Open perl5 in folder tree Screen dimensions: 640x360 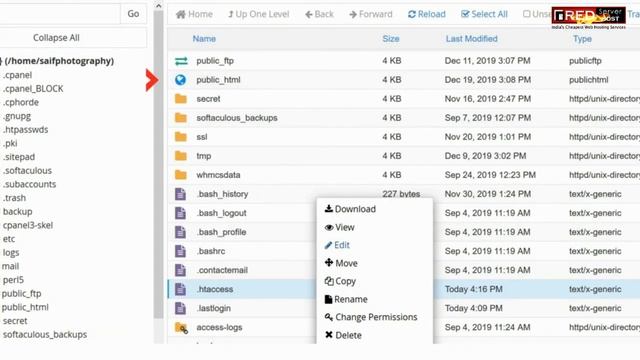coord(13,280)
